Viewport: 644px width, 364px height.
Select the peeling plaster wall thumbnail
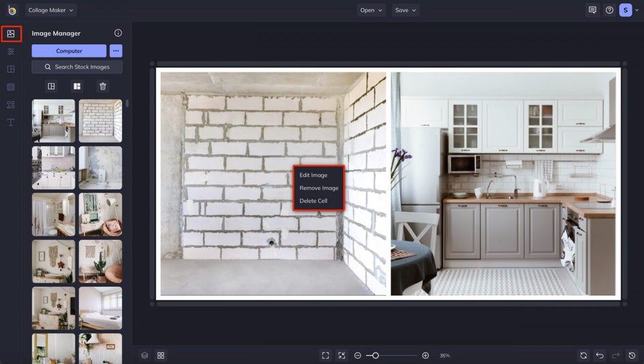click(100, 167)
